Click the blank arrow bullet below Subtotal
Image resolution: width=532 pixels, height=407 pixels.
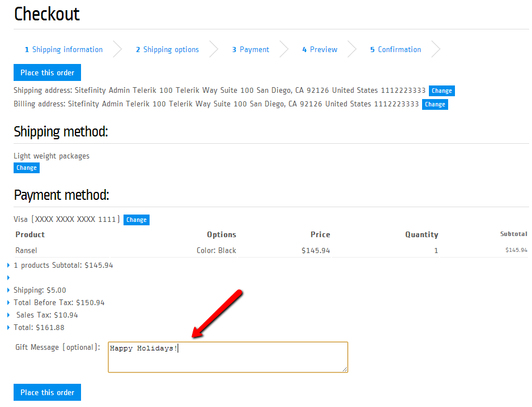[8, 278]
